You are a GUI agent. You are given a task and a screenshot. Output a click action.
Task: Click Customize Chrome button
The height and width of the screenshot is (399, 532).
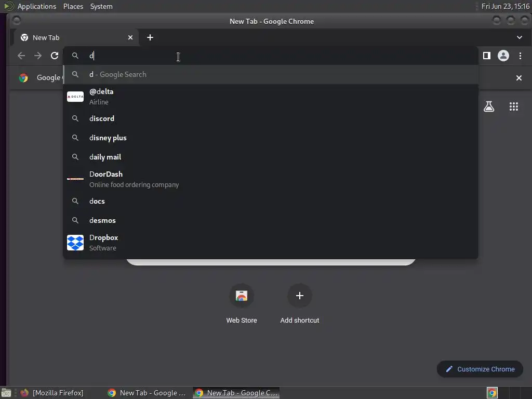480,369
